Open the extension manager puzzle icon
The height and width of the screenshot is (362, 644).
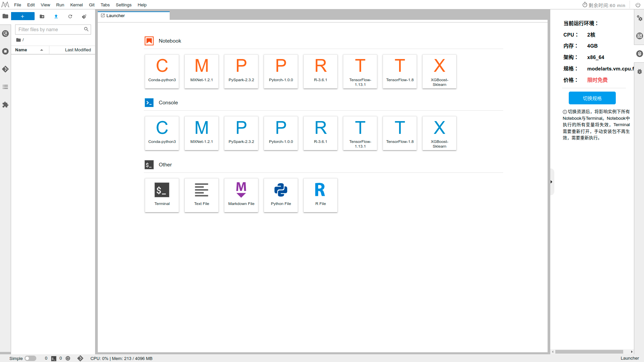click(x=5, y=105)
